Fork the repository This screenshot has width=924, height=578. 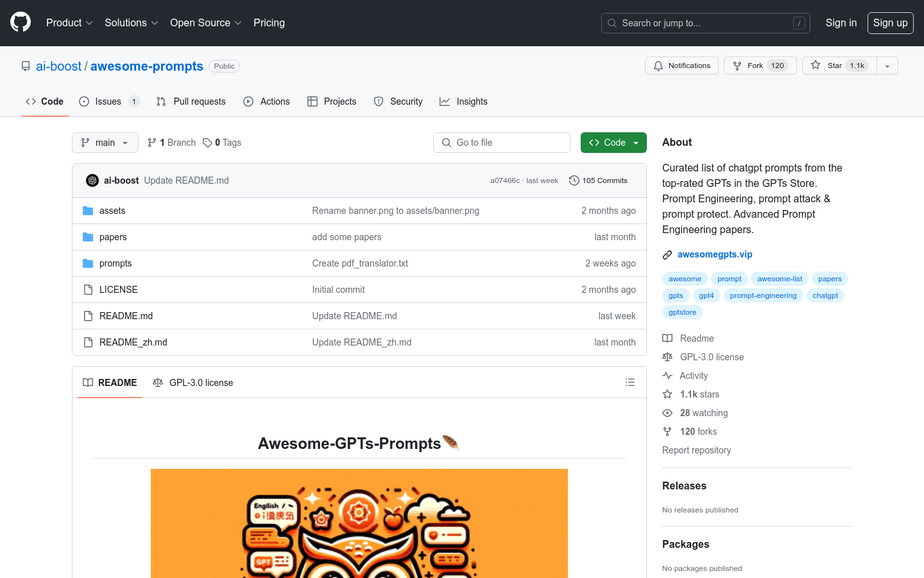point(760,66)
